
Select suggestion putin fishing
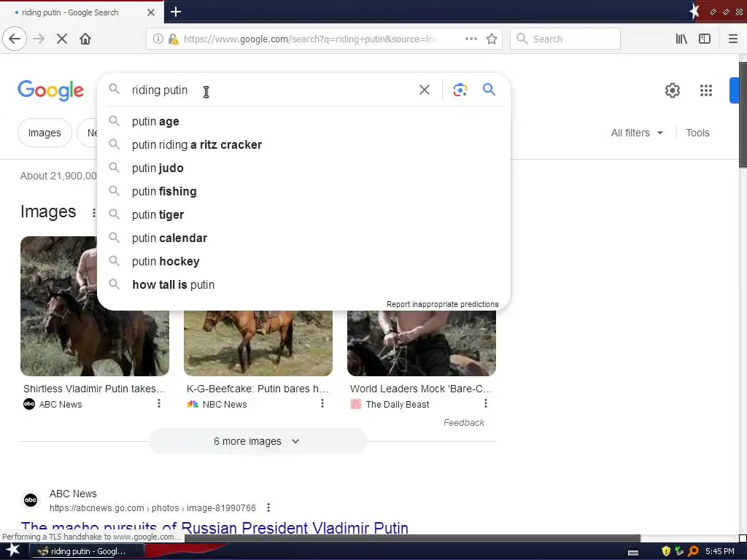click(303, 192)
